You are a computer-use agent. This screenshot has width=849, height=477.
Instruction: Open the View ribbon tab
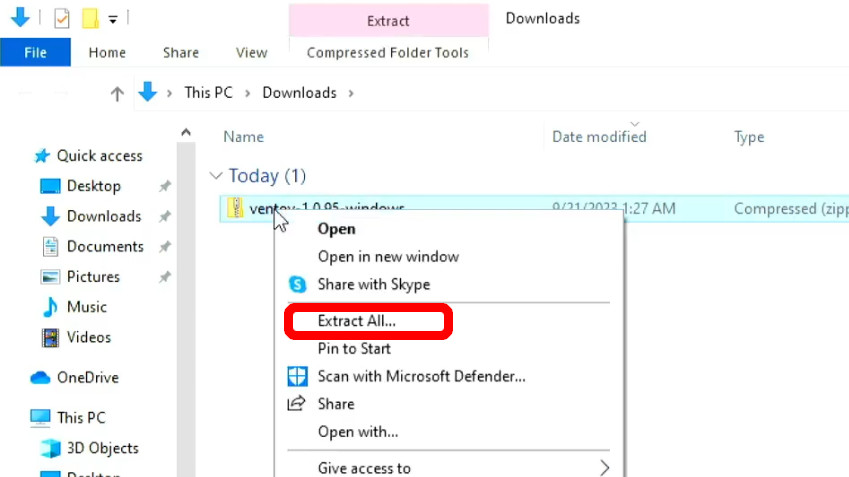coord(251,53)
